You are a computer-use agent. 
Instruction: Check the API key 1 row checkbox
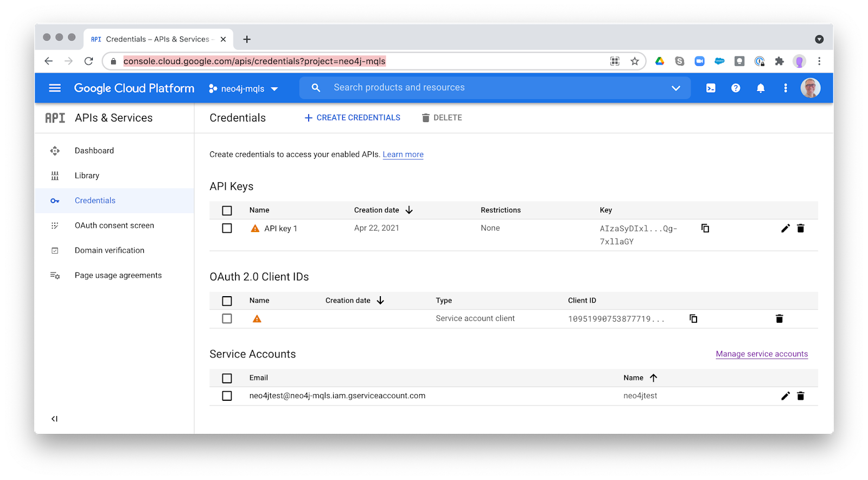[227, 228]
